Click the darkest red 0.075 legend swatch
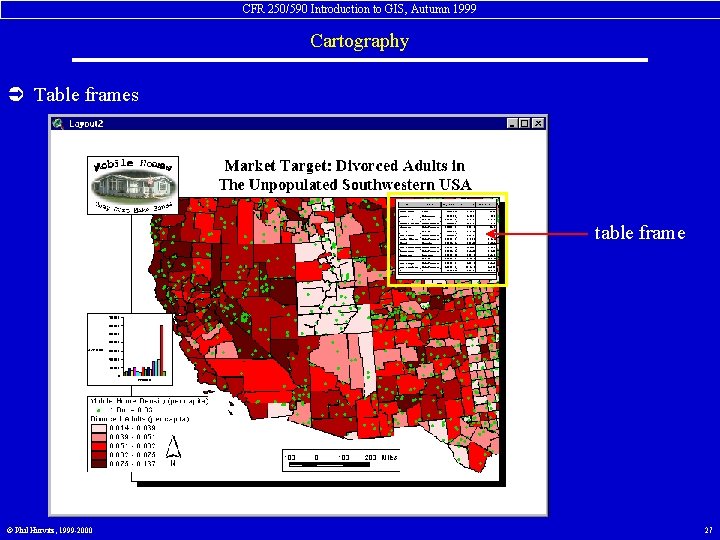Screen dimensions: 720x540 pyautogui.click(x=99, y=464)
